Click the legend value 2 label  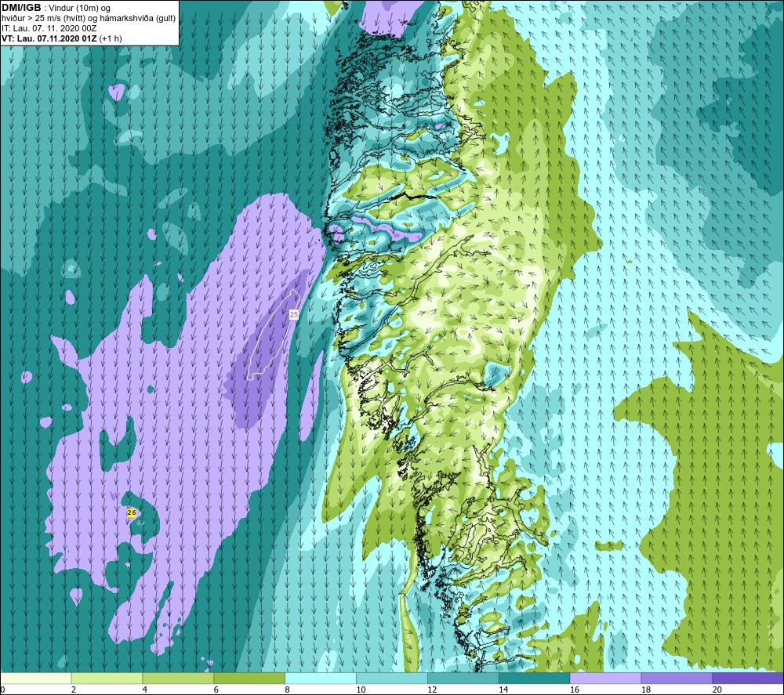(x=74, y=690)
